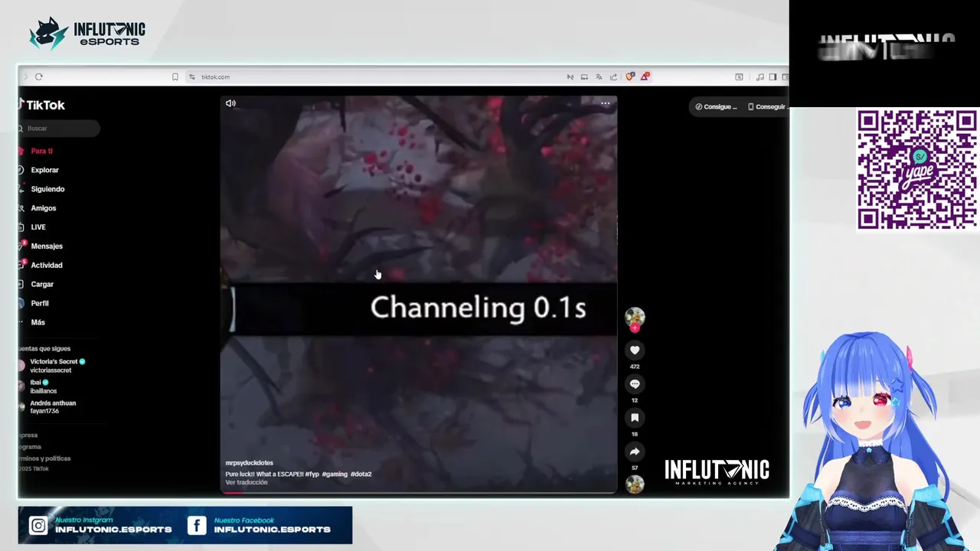The image size is (980, 551).
Task: Open the creator avatar beside the video
Action: click(635, 317)
